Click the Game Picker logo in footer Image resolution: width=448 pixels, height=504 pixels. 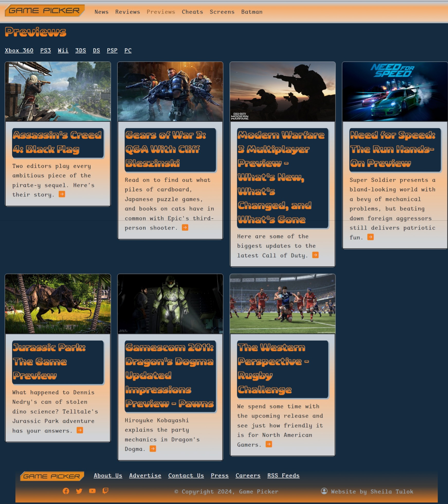(x=52, y=476)
